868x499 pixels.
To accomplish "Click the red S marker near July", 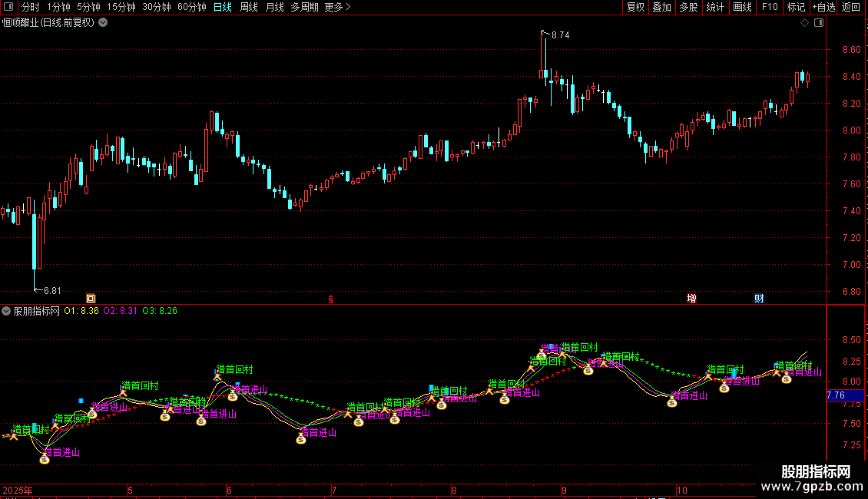I will [331, 299].
